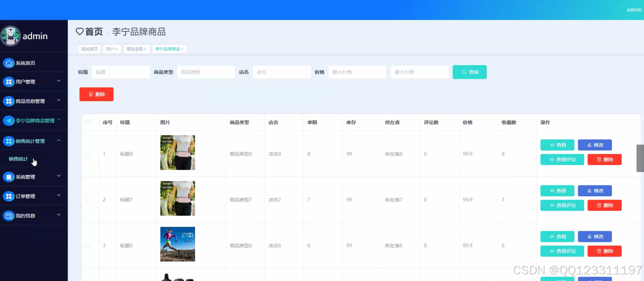The width and height of the screenshot is (644, 281).
Task: Click the 李宁品牌商品管理 paper-plane icon
Action: coord(9,121)
